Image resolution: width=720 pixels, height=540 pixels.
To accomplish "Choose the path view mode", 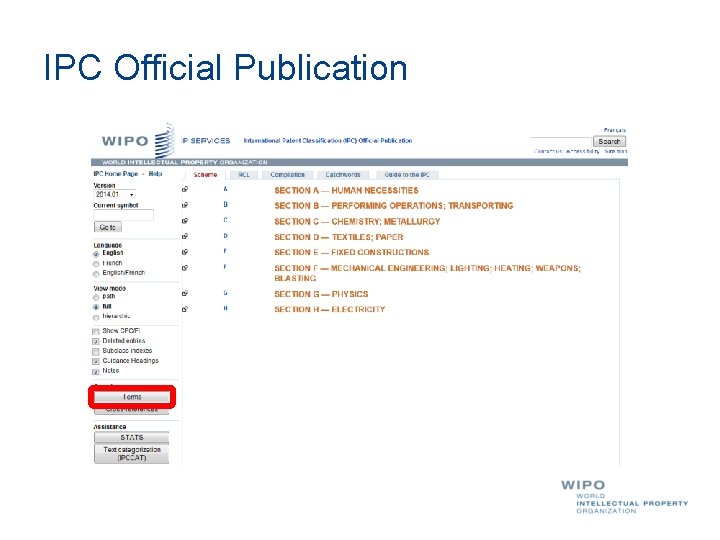I will pyautogui.click(x=96, y=298).
